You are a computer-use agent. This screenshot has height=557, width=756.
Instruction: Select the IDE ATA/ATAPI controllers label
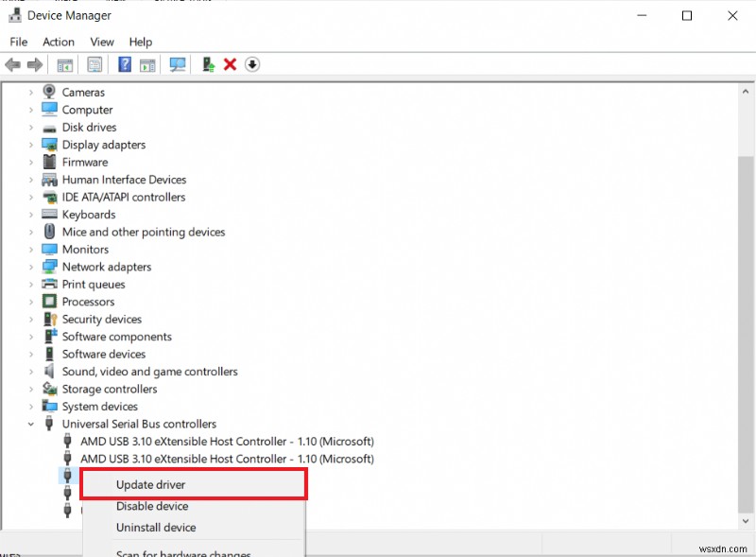[124, 197]
